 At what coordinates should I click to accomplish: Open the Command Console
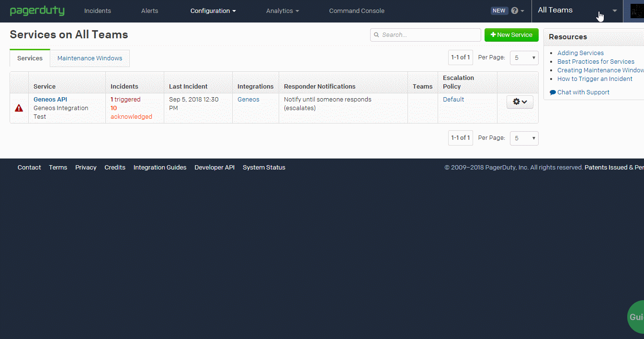click(x=357, y=11)
